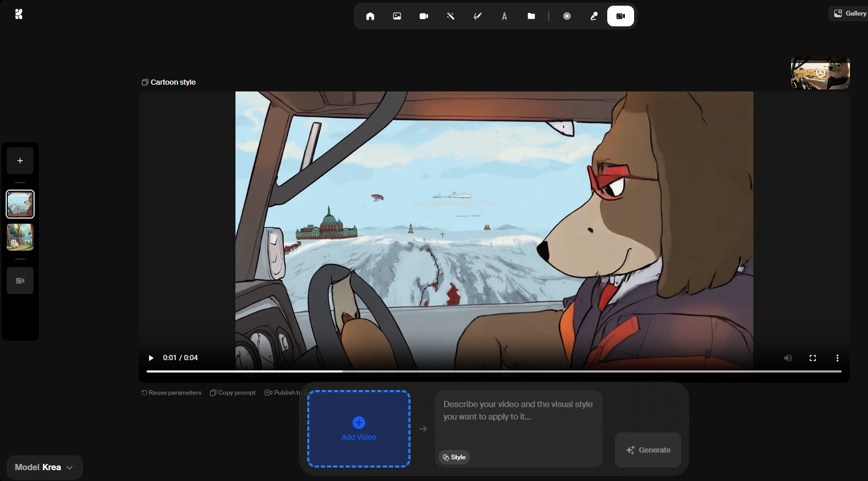868x481 pixels.
Task: Open the Style selector chip
Action: [454, 457]
